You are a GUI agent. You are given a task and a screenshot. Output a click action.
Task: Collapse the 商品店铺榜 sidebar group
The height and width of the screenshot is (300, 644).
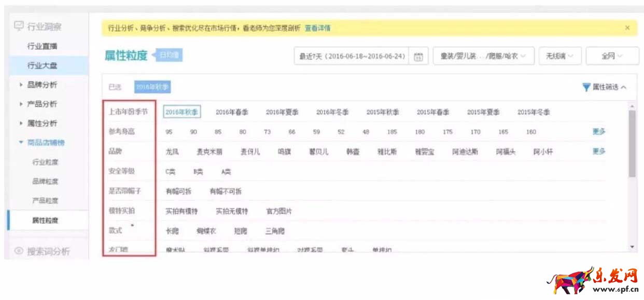pyautogui.click(x=21, y=142)
